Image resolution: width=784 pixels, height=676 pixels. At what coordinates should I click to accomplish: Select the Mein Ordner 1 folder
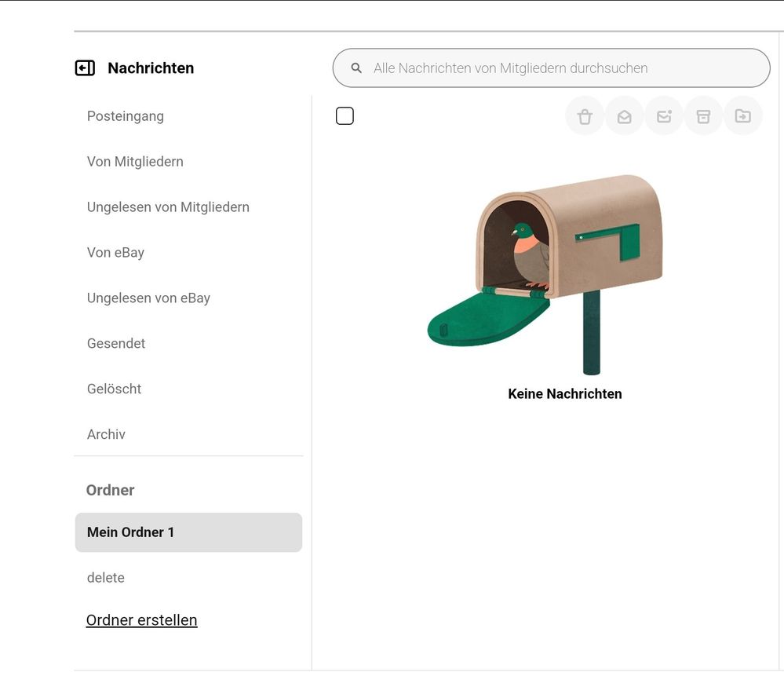(188, 532)
